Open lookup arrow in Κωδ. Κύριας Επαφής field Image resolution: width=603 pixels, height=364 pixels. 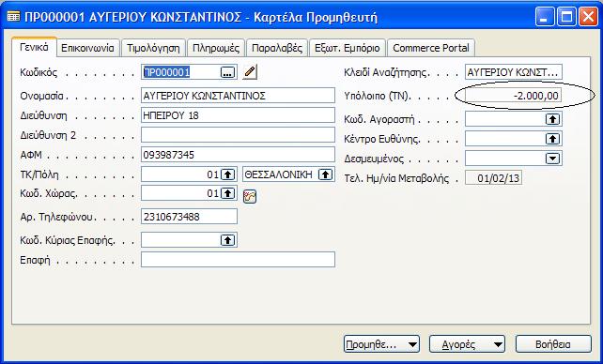pos(227,240)
